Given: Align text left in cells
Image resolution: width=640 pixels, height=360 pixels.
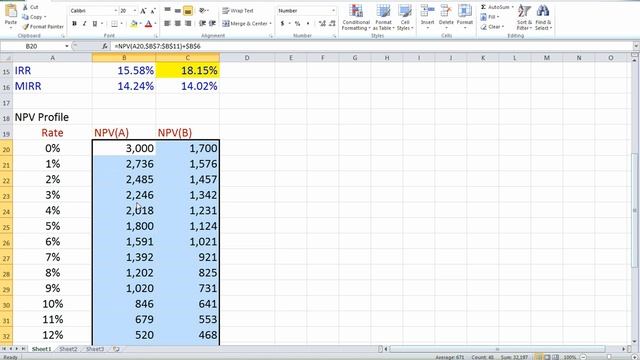Looking at the screenshot, I should 167,24.
